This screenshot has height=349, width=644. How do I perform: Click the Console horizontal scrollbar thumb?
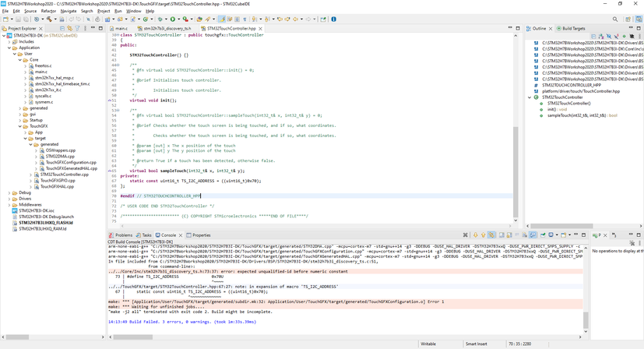(x=132, y=337)
